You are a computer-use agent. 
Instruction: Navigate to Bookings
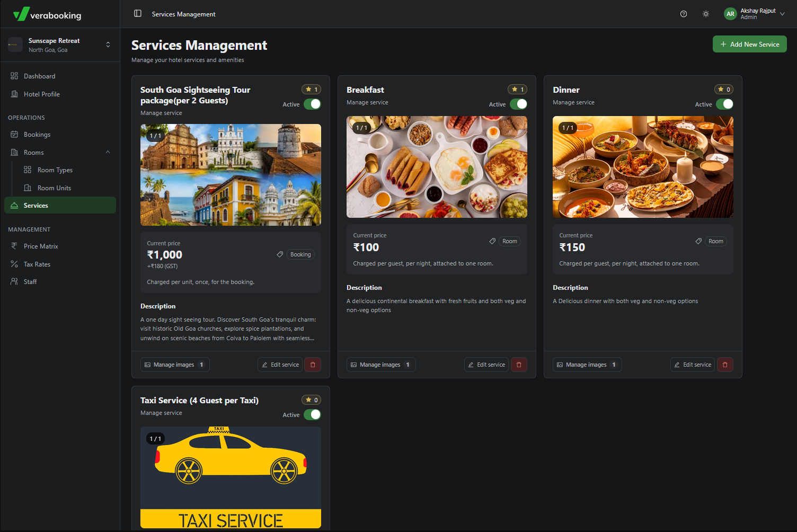pyautogui.click(x=60, y=135)
